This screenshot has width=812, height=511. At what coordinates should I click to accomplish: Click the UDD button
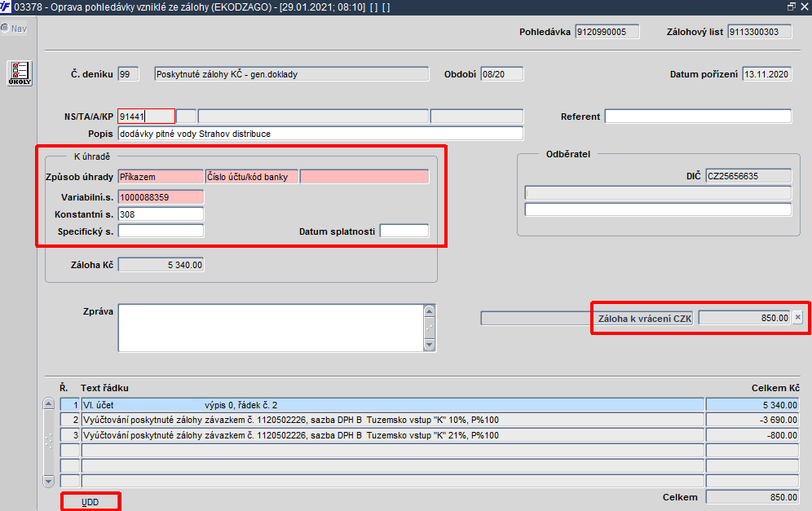tap(90, 502)
